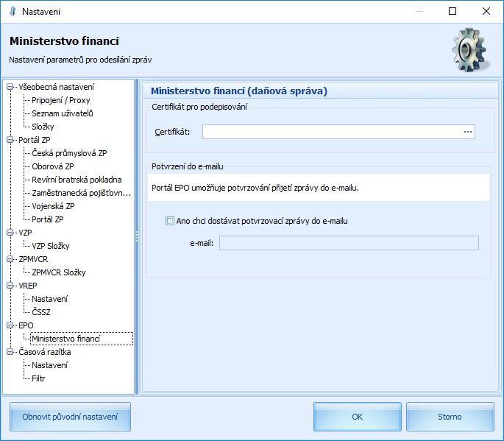The height and width of the screenshot is (441, 504).
Task: Collapse the Portál ZP parent node
Action: pos(10,140)
